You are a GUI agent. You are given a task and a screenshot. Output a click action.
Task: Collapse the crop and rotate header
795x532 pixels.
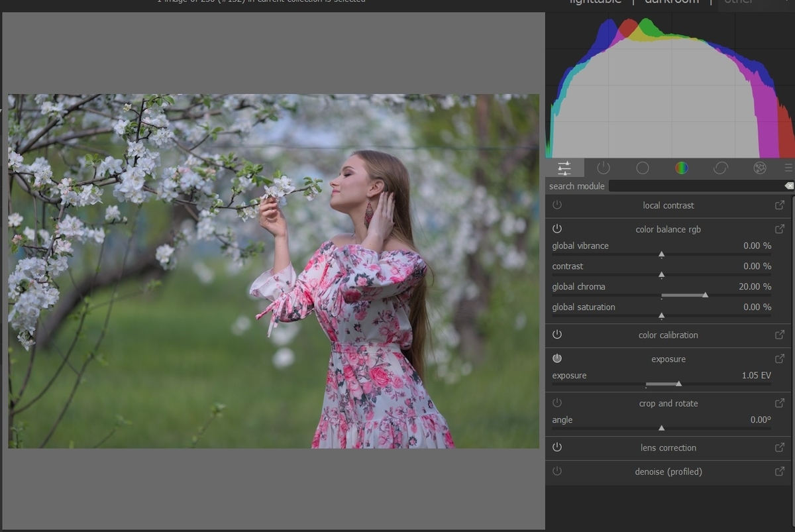point(668,403)
